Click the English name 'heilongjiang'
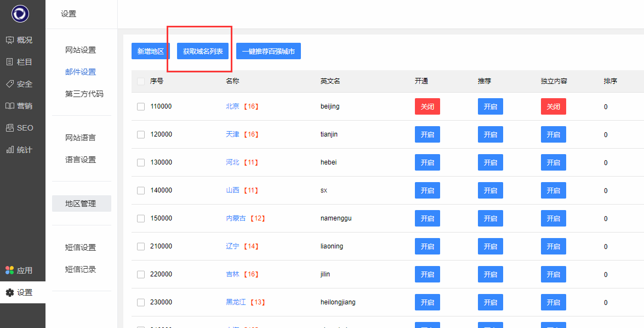This screenshot has height=328, width=644. [x=338, y=302]
